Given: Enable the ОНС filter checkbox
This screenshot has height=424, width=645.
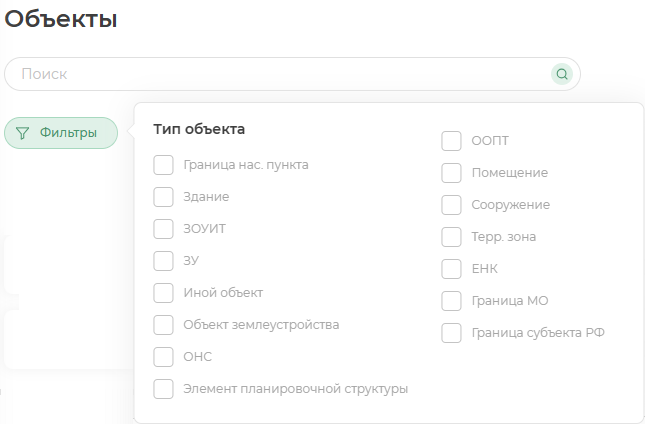Looking at the screenshot, I should pyautogui.click(x=163, y=357).
